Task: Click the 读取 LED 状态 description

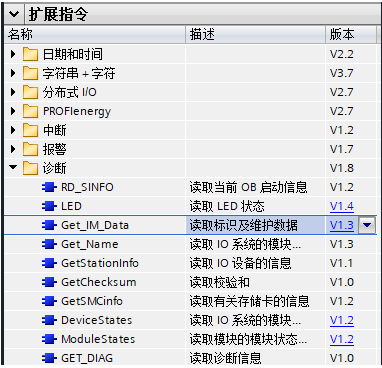Action: (x=227, y=206)
